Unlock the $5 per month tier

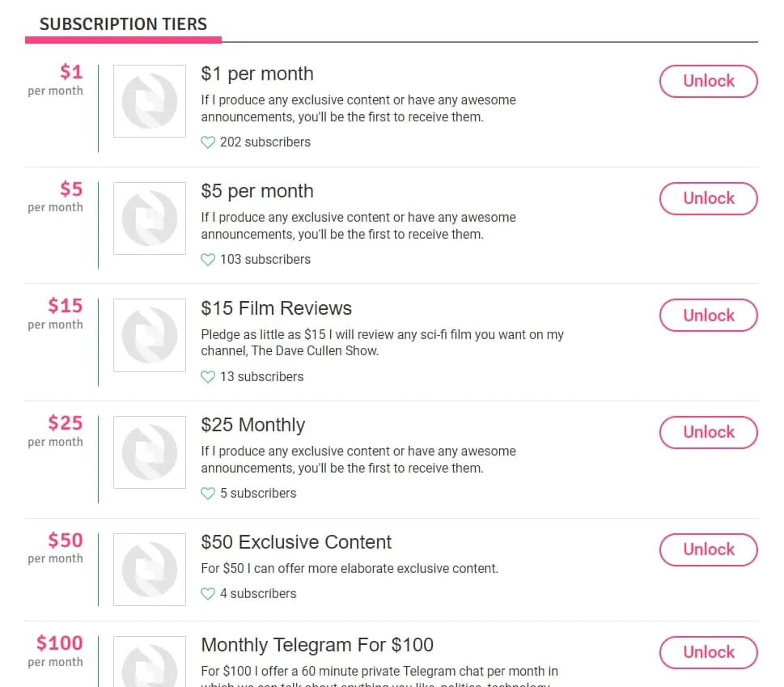(709, 198)
